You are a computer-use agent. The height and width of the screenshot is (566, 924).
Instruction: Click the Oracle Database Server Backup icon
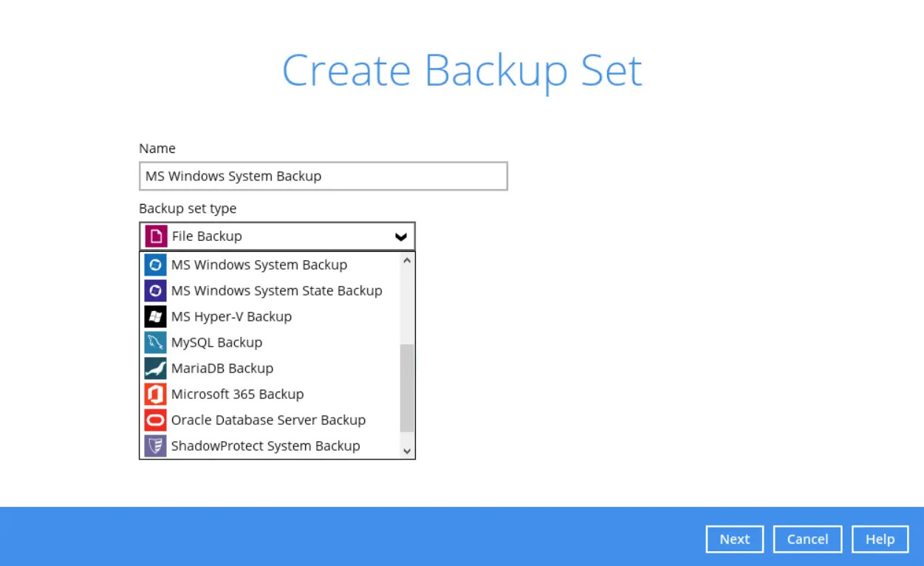[x=155, y=420]
